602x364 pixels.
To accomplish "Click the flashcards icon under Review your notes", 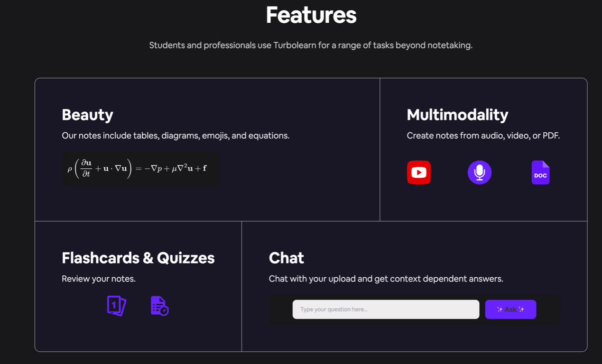I will point(116,306).
